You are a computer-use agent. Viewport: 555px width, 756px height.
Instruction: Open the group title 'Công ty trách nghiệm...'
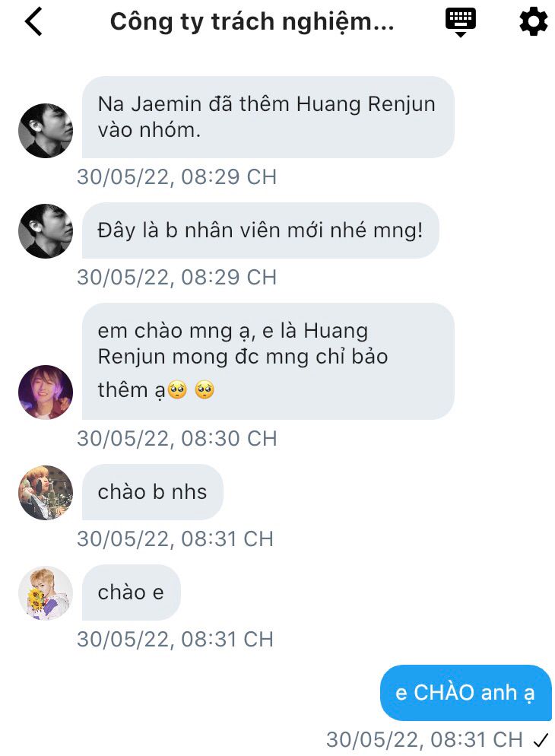[252, 22]
